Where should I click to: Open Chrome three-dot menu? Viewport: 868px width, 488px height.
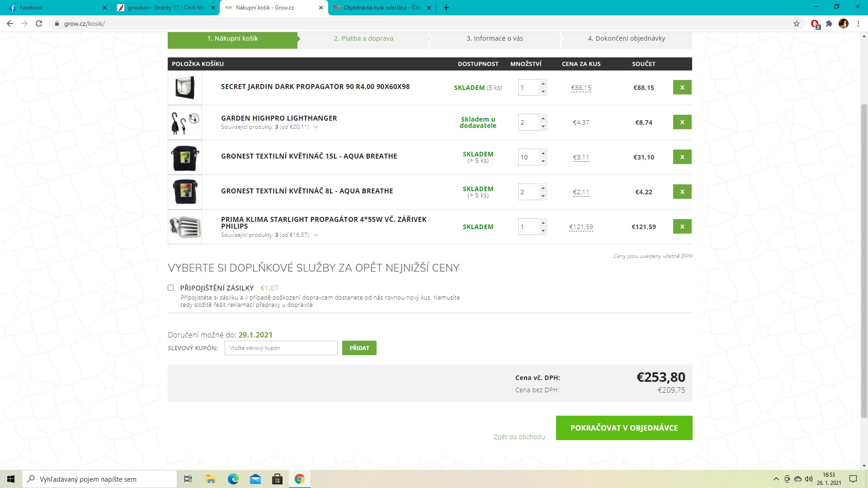coord(858,23)
